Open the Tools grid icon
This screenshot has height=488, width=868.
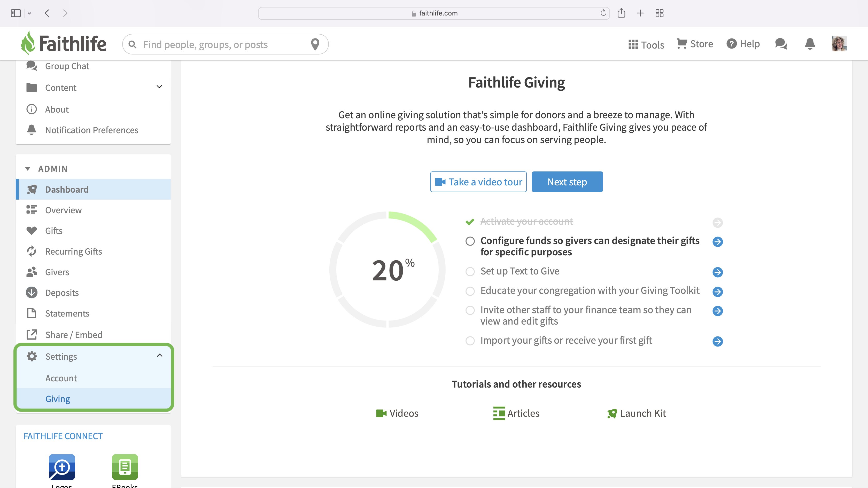point(633,44)
